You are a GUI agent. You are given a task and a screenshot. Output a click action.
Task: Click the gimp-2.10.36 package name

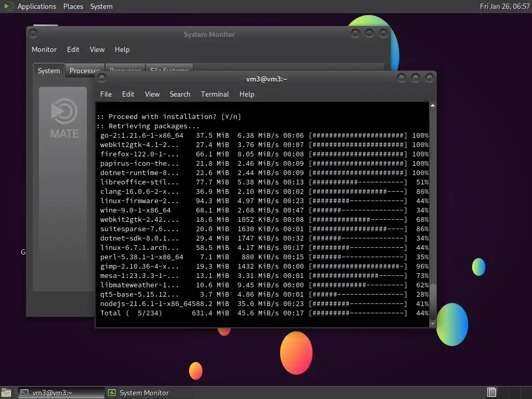139,267
